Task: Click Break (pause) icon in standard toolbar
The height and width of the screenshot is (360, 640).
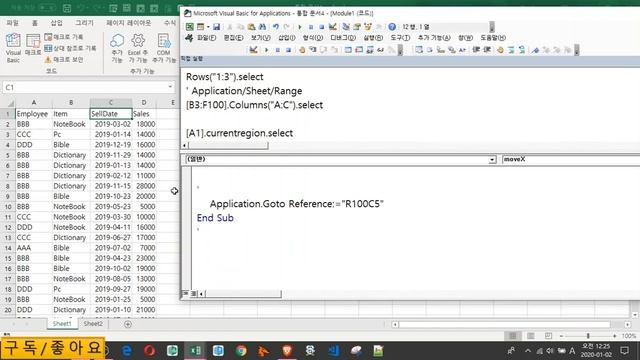Action: click(x=311, y=27)
